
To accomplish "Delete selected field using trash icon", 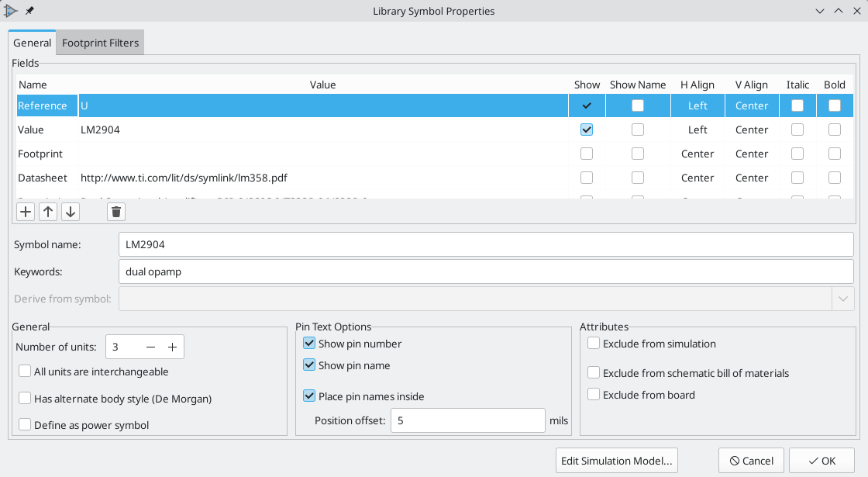I will (x=116, y=212).
